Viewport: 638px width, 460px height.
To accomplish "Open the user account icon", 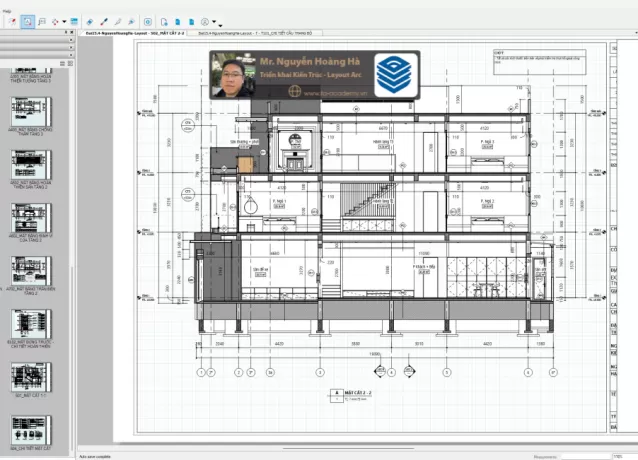I will pyautogui.click(x=205, y=22).
